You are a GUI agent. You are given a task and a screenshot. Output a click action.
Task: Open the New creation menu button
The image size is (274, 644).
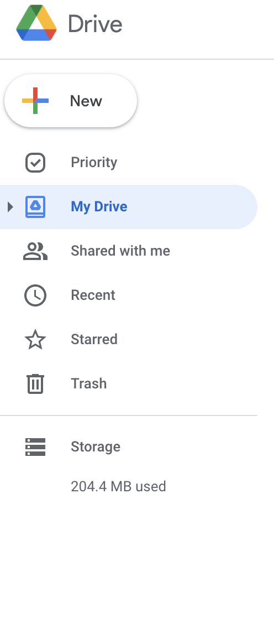pos(71,101)
